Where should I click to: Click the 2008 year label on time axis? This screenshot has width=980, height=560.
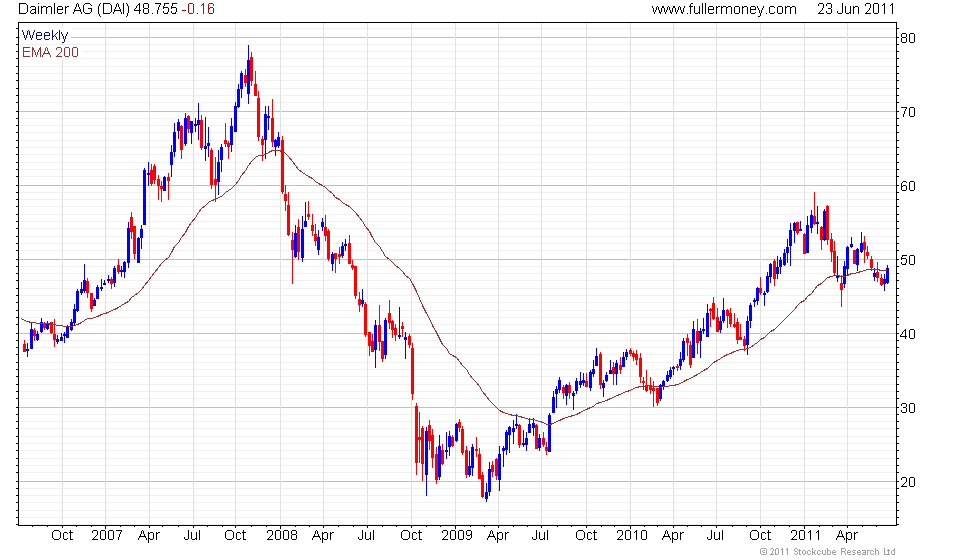pyautogui.click(x=282, y=536)
